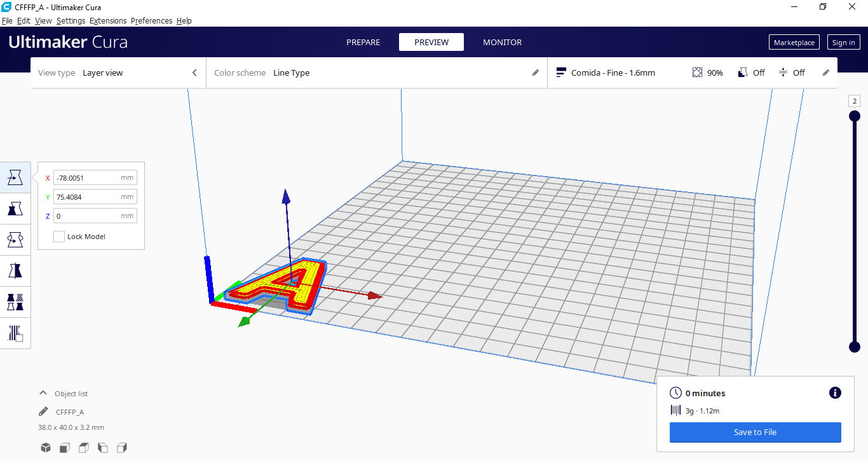Click the X position input field
The width and height of the screenshot is (868, 463).
[95, 178]
